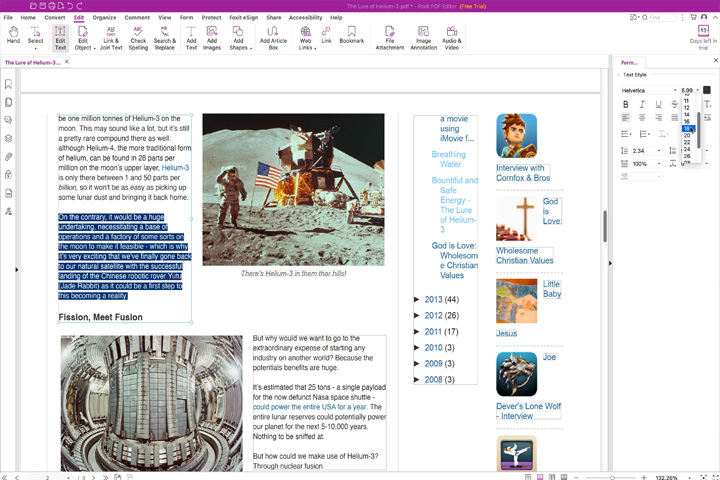The height and width of the screenshot is (480, 720).
Task: Click the Add Images tool
Action: [212, 38]
